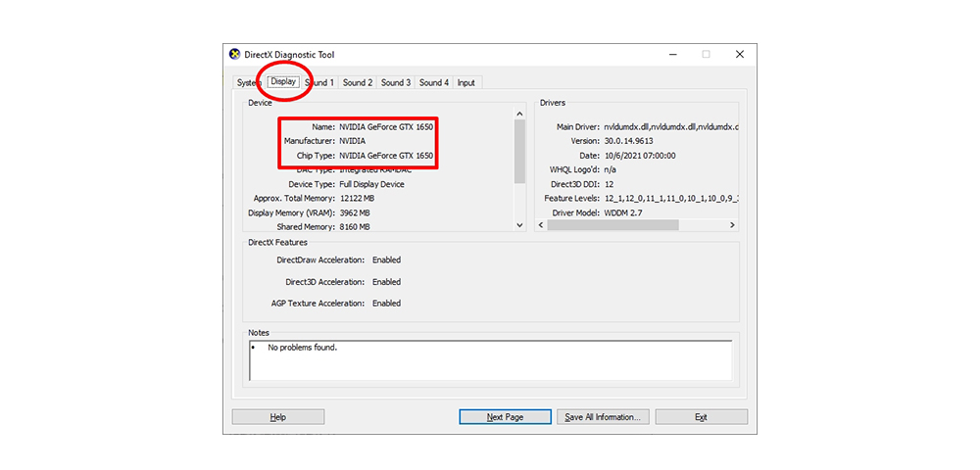Viewport: 980px width, 470px height.
Task: Open the Sound 2 tab
Action: [358, 82]
